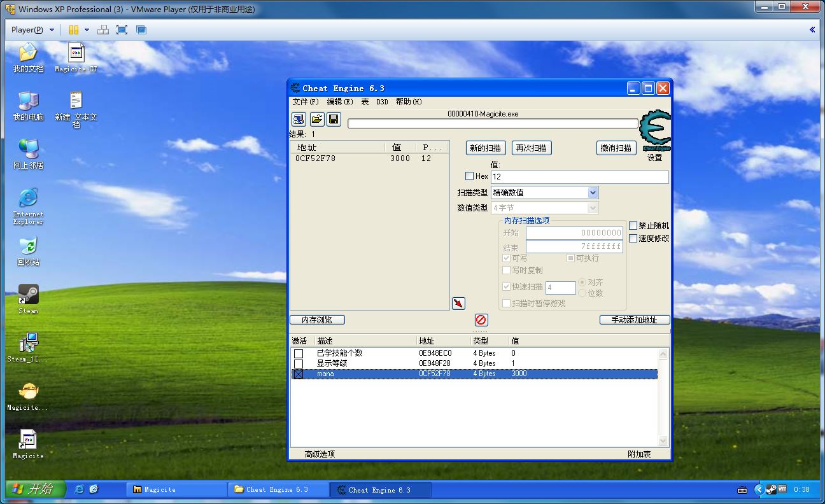Click the Steam icon in the system tray
Screen dimensions: 825x504
click(770, 489)
